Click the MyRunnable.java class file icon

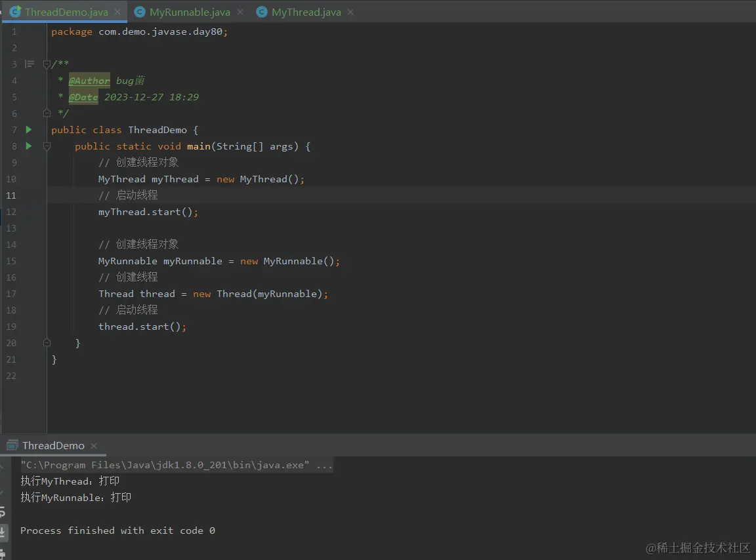[x=140, y=12]
